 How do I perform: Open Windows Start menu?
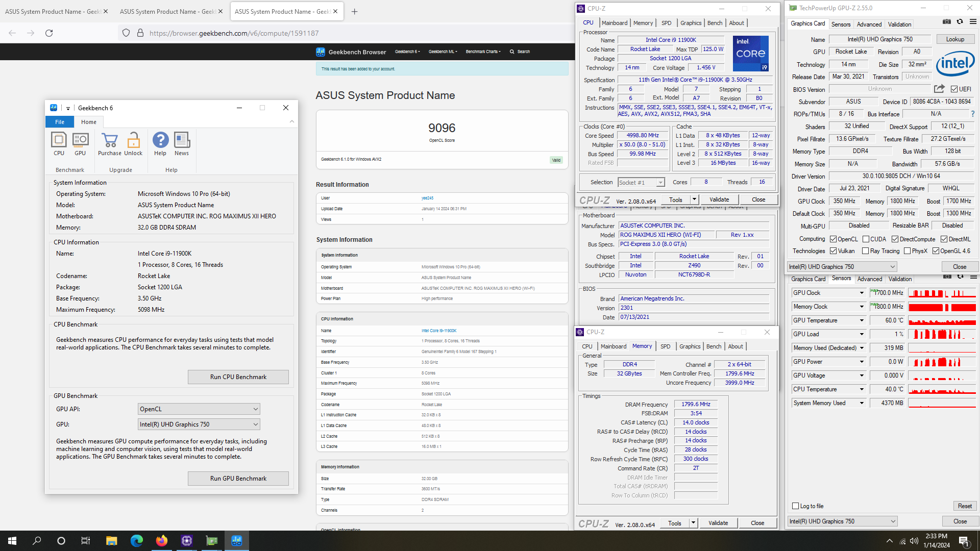pyautogui.click(x=12, y=541)
